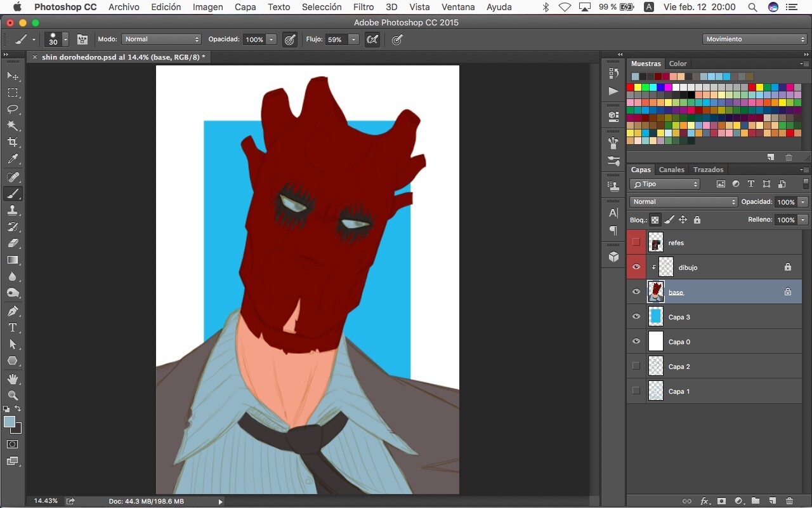The width and height of the screenshot is (812, 508).
Task: Open Spotlight search in menu bar
Action: (x=752, y=7)
